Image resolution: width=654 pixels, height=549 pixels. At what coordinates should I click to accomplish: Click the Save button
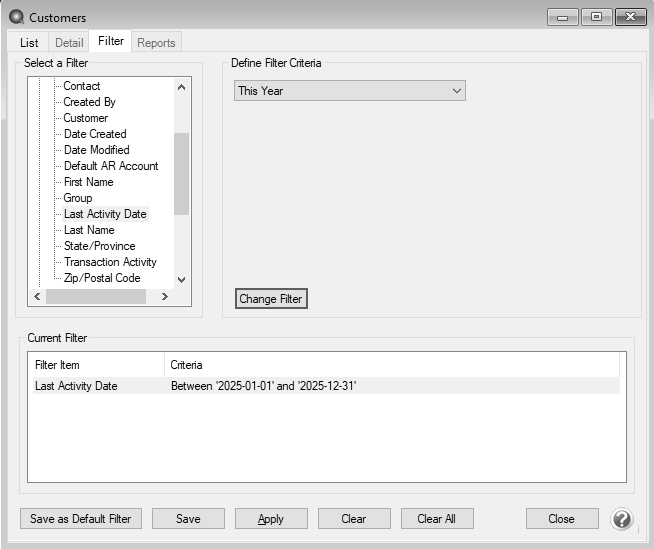pyautogui.click(x=188, y=519)
